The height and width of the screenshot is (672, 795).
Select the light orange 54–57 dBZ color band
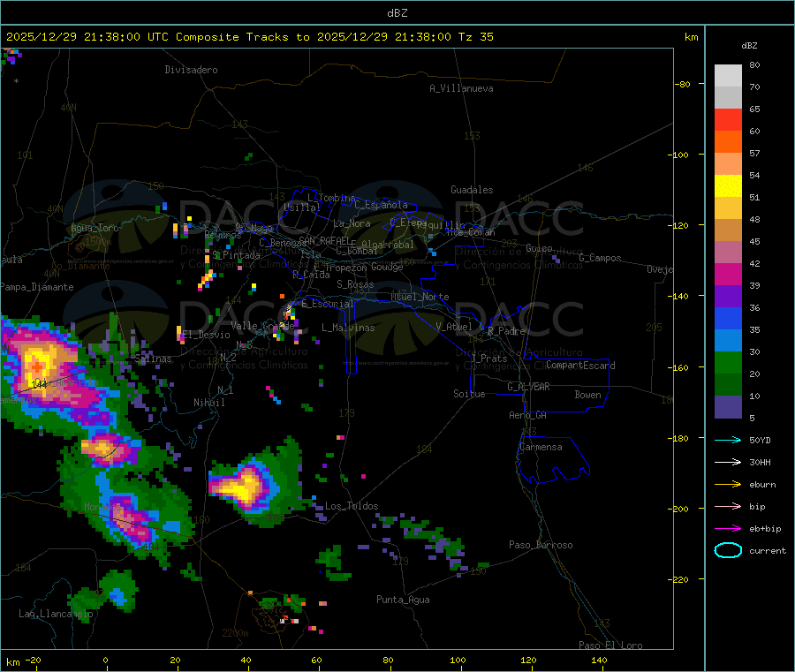pos(728,164)
